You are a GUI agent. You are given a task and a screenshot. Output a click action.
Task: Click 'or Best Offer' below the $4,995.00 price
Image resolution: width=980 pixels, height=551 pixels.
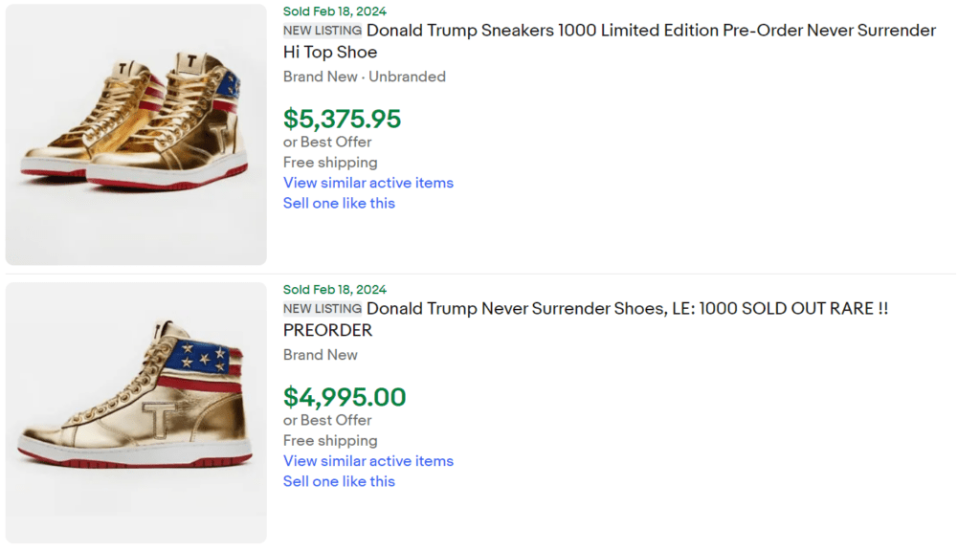pyautogui.click(x=327, y=420)
